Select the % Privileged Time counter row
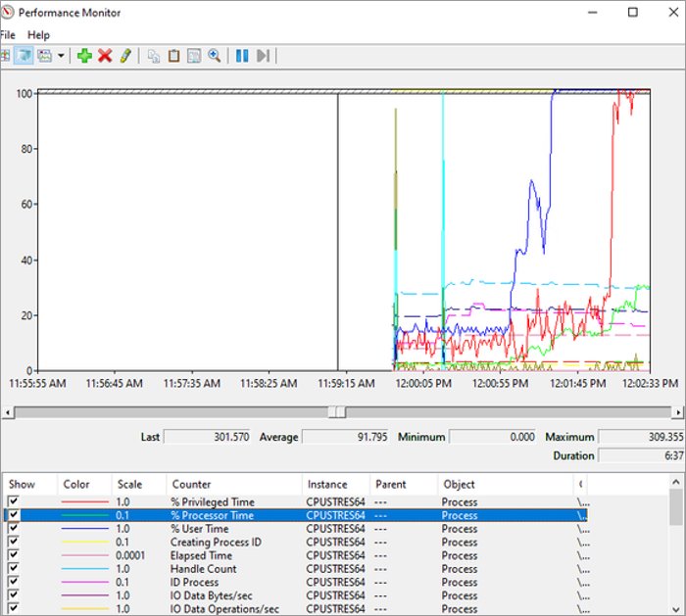Image resolution: width=686 pixels, height=616 pixels. [x=296, y=501]
